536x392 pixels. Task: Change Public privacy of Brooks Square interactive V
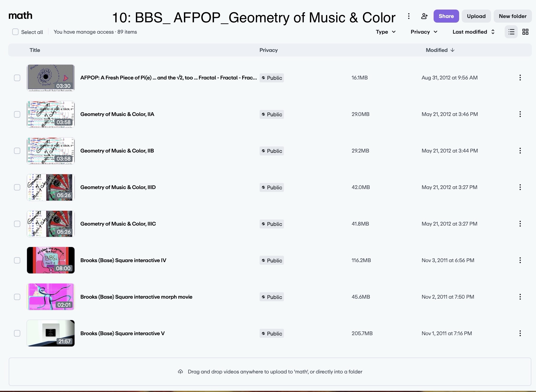click(272, 333)
